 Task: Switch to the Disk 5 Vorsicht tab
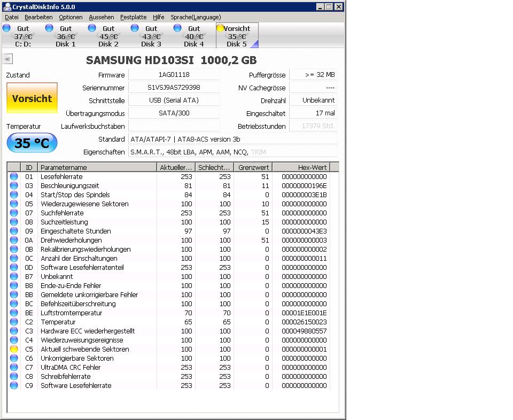tap(237, 36)
